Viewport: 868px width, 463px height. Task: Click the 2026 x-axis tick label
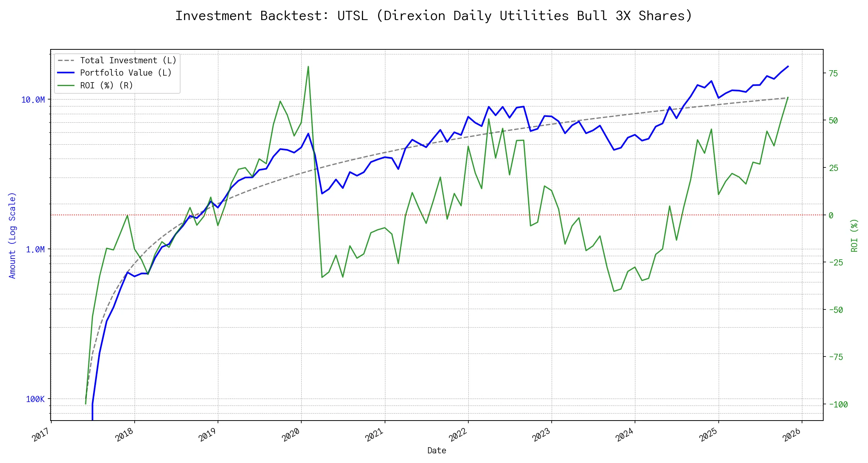[791, 435]
